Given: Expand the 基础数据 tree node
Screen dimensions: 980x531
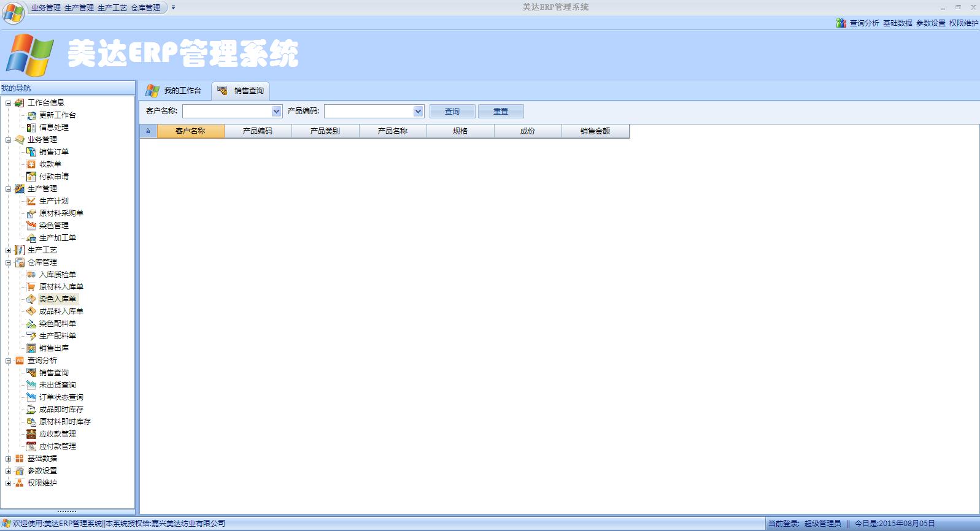Looking at the screenshot, I should click(9, 459).
